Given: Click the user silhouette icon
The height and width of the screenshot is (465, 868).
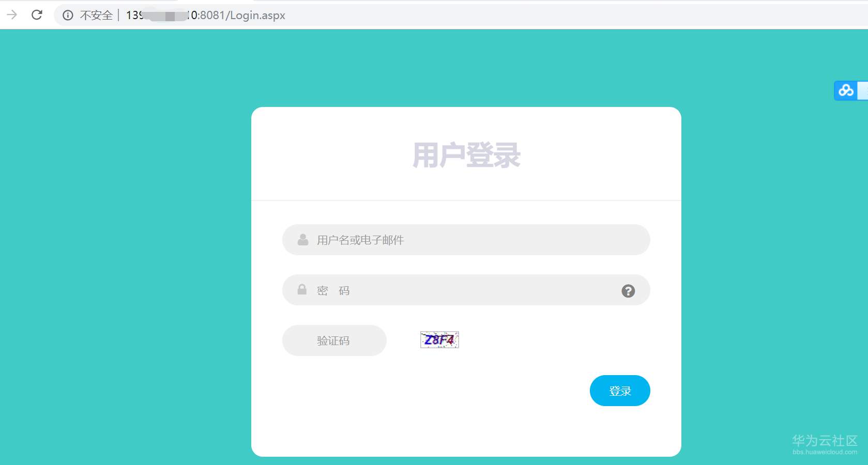Looking at the screenshot, I should point(303,240).
